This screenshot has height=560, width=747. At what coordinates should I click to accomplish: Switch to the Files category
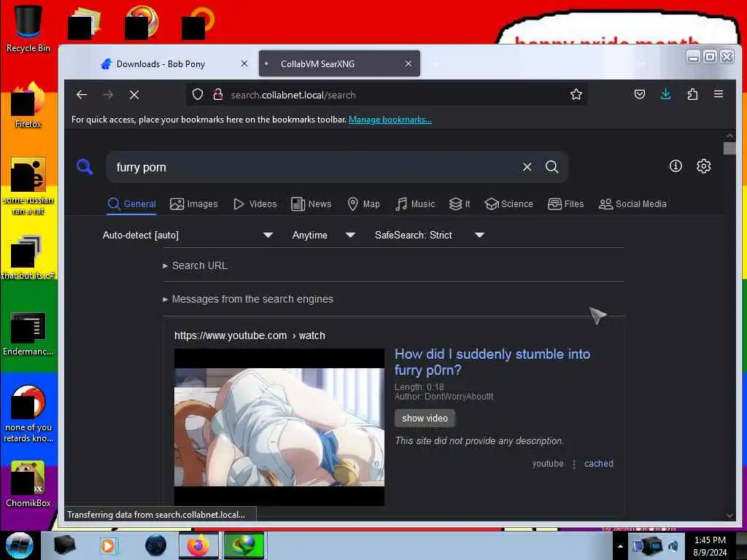coord(565,204)
